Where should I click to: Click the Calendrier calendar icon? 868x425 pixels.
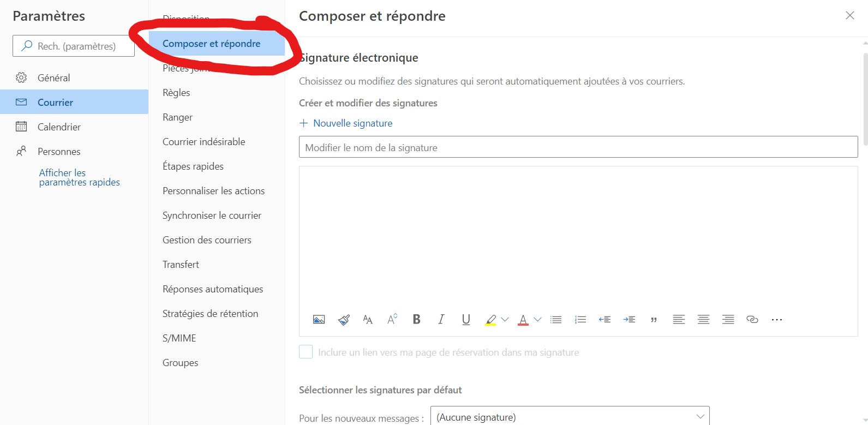[21, 127]
